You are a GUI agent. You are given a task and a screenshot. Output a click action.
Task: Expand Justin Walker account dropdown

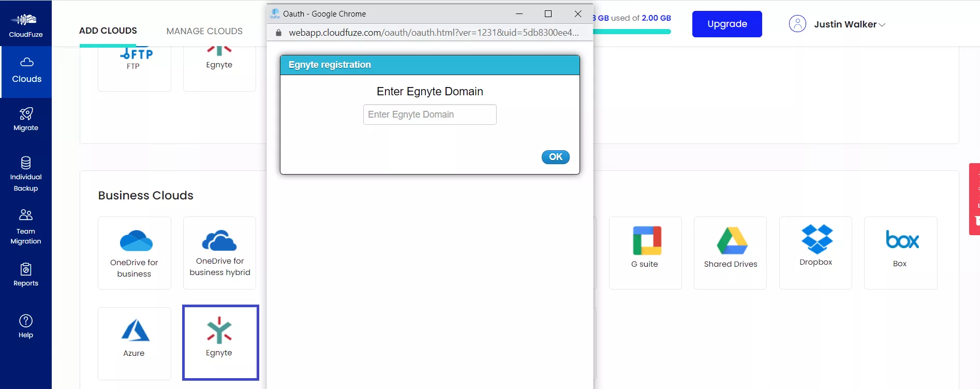(x=850, y=24)
